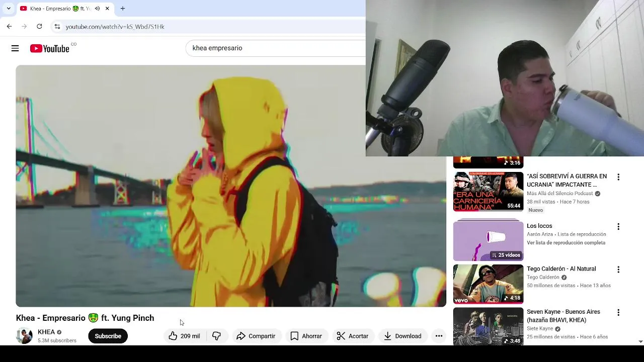Like the video with thumbs up
644x362 pixels.
[184, 336]
